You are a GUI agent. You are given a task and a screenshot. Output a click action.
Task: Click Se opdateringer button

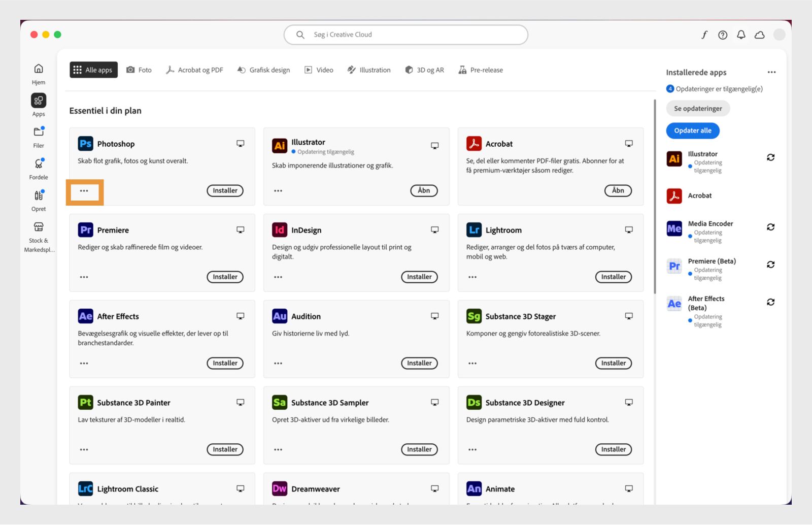(x=698, y=109)
